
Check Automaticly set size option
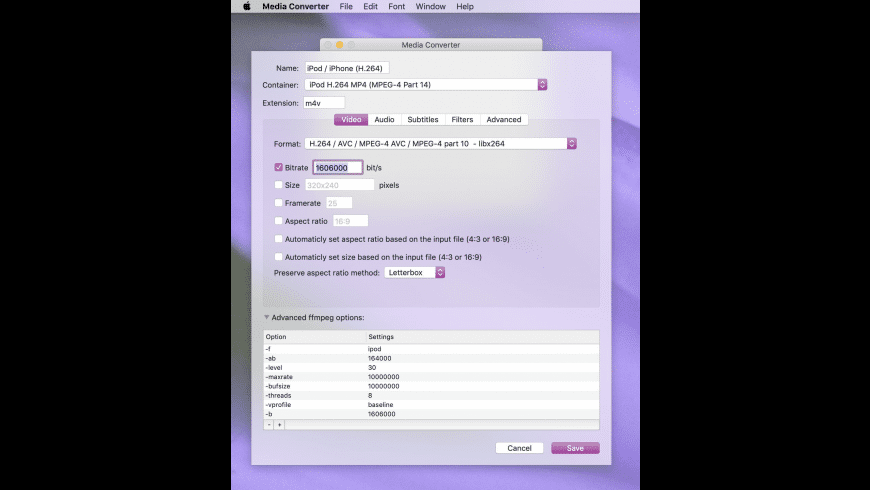279,256
